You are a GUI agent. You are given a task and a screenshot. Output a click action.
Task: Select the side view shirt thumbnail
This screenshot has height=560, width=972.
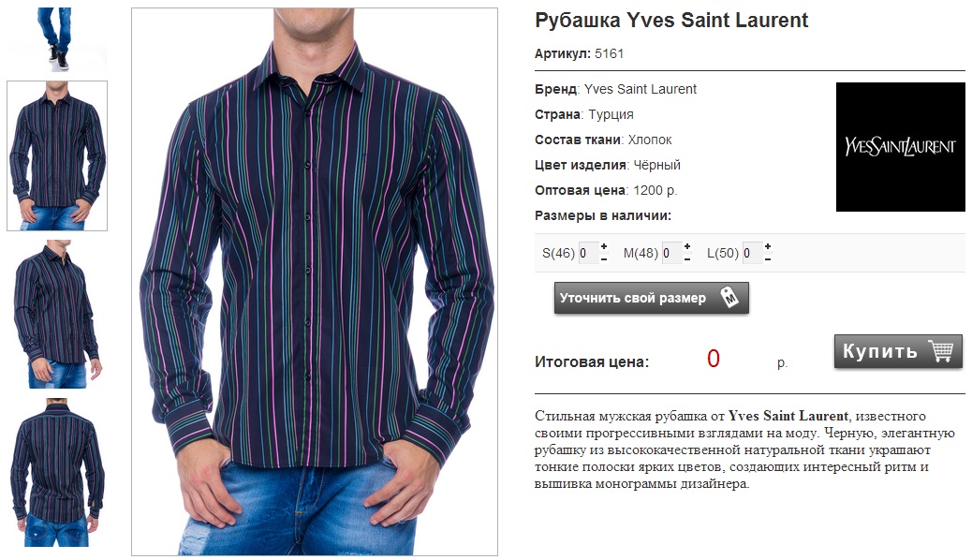point(57,315)
